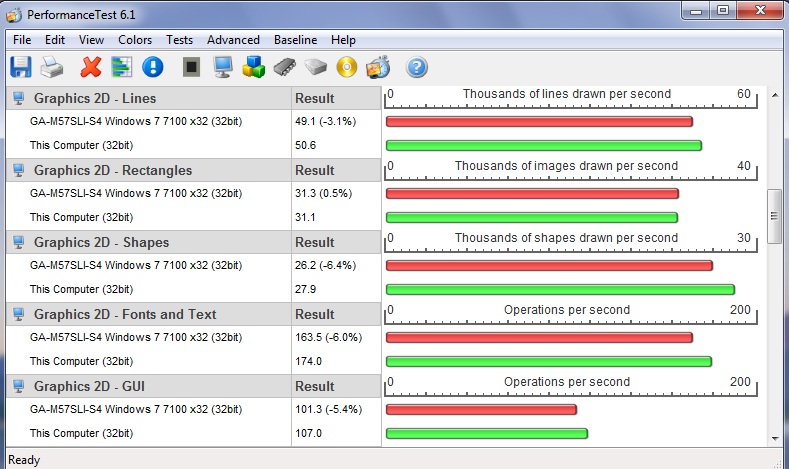This screenshot has width=789, height=469.
Task: Open the Help menu
Action: [343, 40]
